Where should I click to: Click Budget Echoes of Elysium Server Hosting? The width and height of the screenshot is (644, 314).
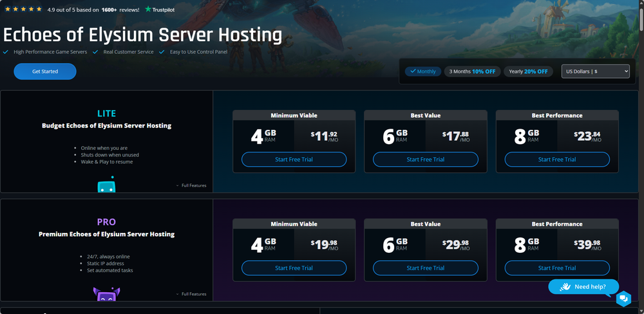(x=106, y=125)
